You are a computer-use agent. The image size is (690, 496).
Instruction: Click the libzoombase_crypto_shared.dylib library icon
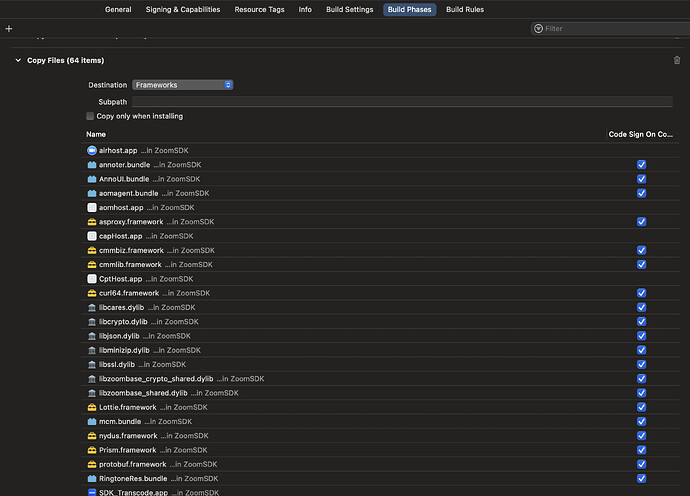point(92,379)
